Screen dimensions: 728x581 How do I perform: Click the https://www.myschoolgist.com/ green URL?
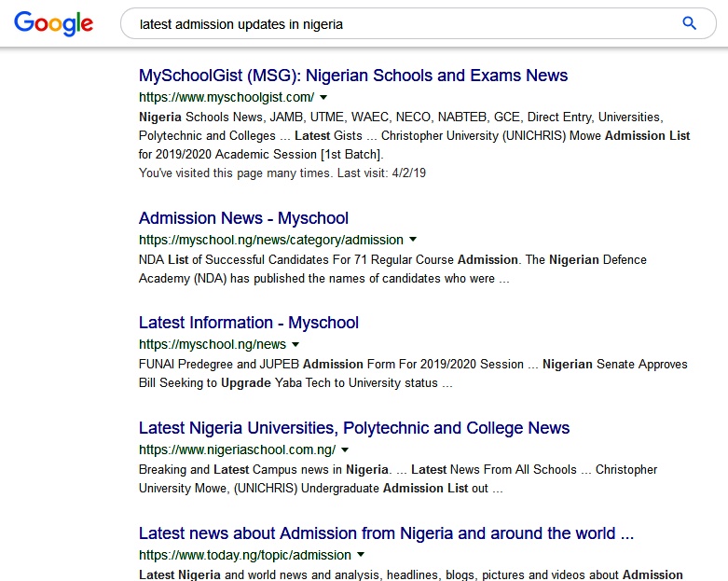[x=227, y=97]
